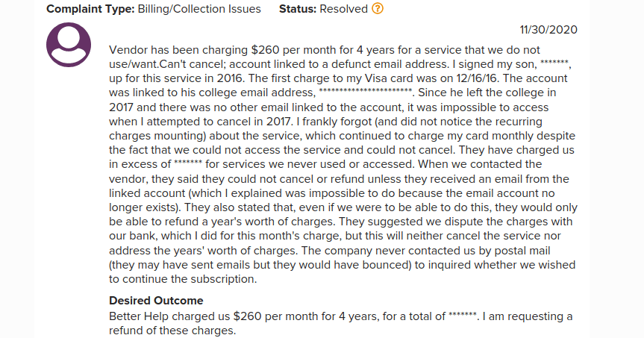This screenshot has height=338, width=644.
Task: Click the question mark icon beside Resolved
Action: click(x=378, y=10)
